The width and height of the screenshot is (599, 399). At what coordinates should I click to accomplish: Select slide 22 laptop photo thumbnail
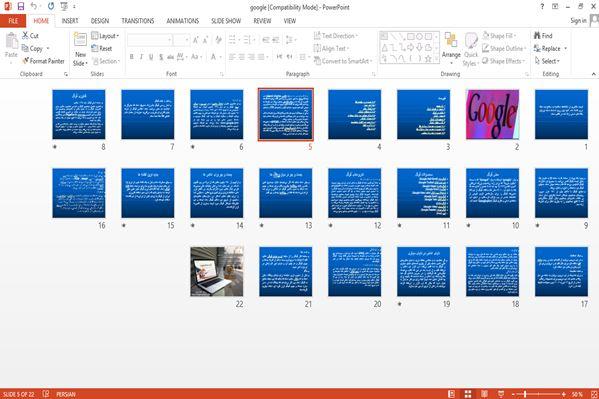coord(217,271)
